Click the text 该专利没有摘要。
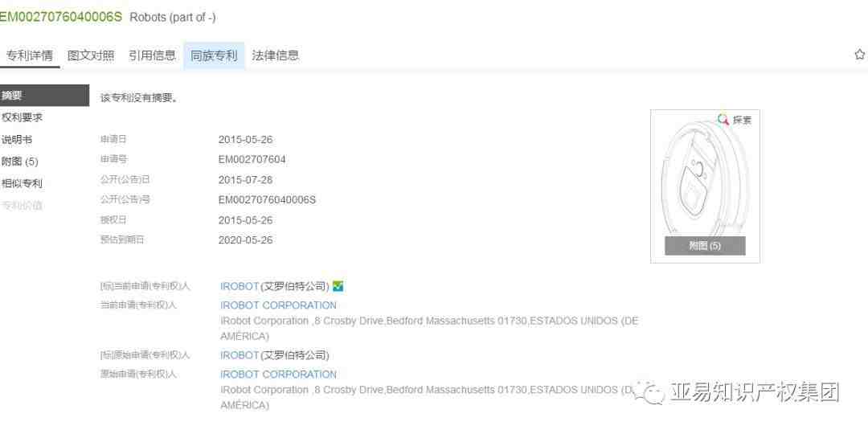The image size is (868, 430). pyautogui.click(x=139, y=99)
